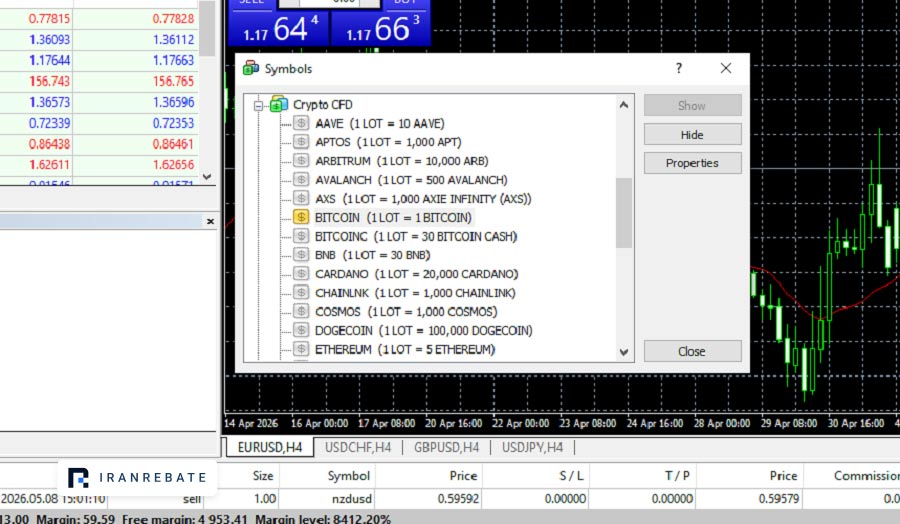Click the BUY 1.17663 price button
Viewport: 900px width, 524px height.
click(381, 29)
